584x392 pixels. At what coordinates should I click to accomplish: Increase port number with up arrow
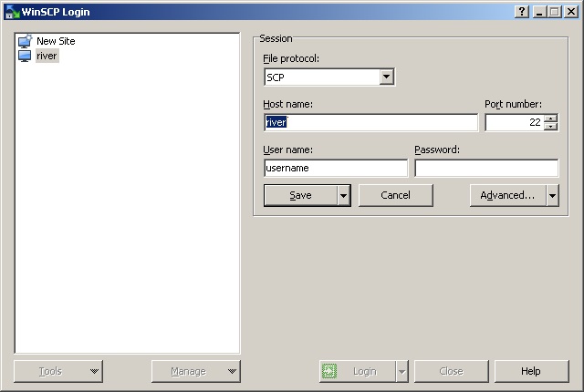coord(550,119)
